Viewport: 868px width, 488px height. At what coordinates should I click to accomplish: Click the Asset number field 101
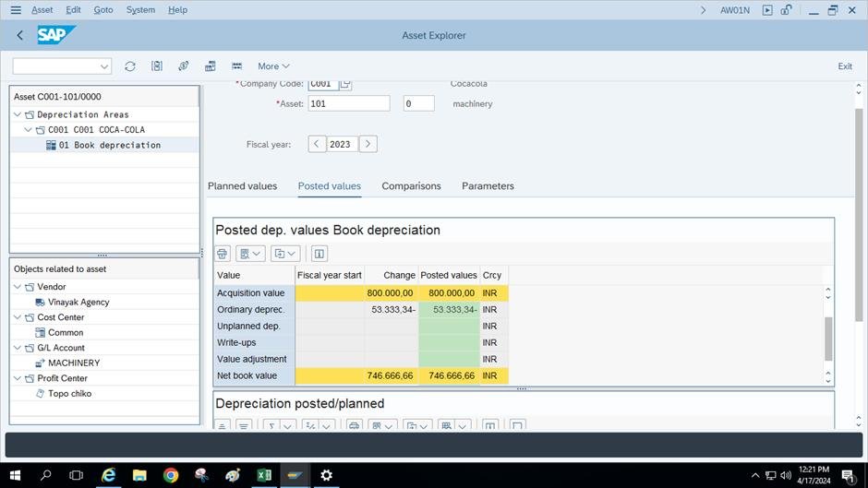tap(349, 103)
